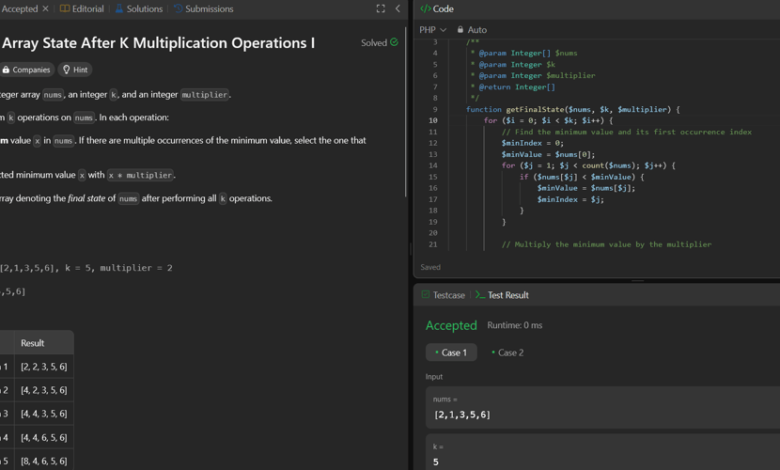Click the Accepted result text
The image size is (780, 470).
click(x=451, y=325)
